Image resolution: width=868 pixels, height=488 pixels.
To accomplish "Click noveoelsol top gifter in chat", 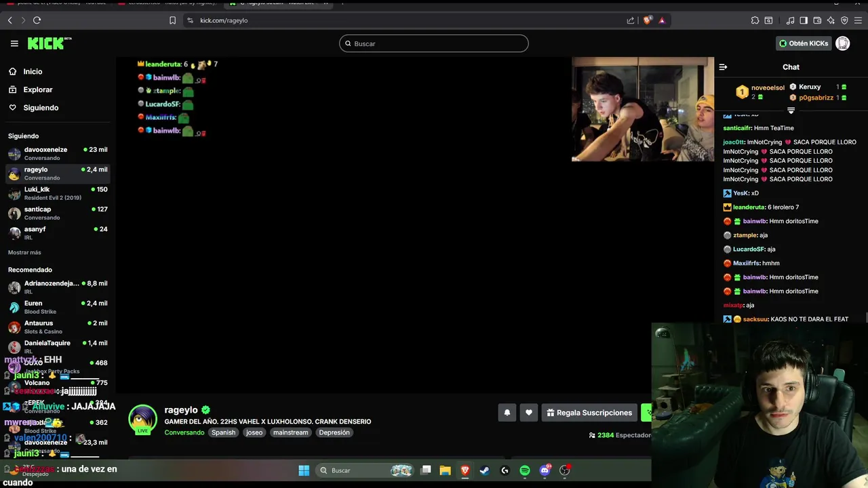I will [768, 87].
